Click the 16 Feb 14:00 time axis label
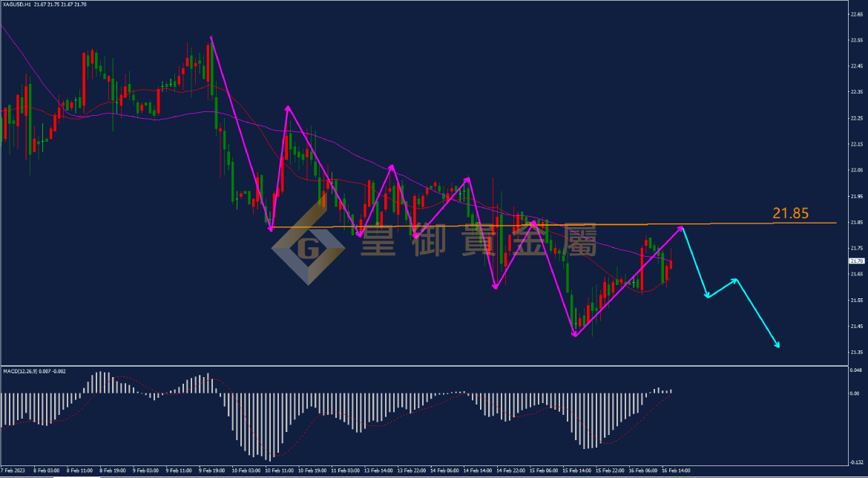The image size is (868, 478). click(x=677, y=471)
